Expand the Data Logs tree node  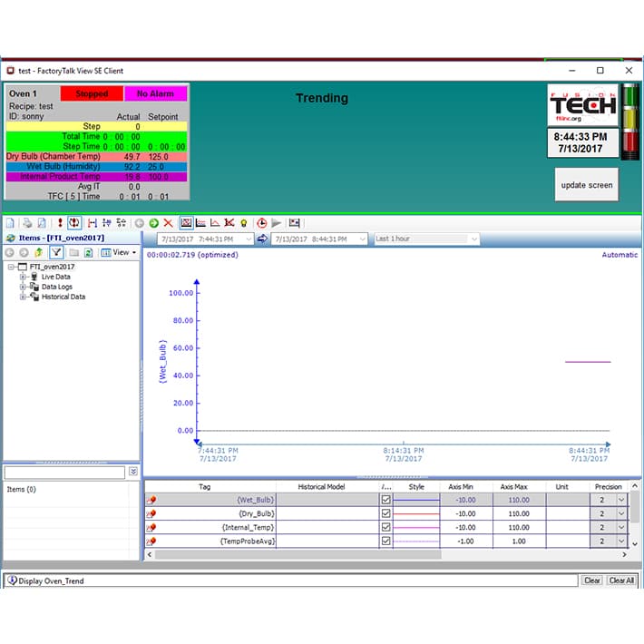click(x=23, y=287)
